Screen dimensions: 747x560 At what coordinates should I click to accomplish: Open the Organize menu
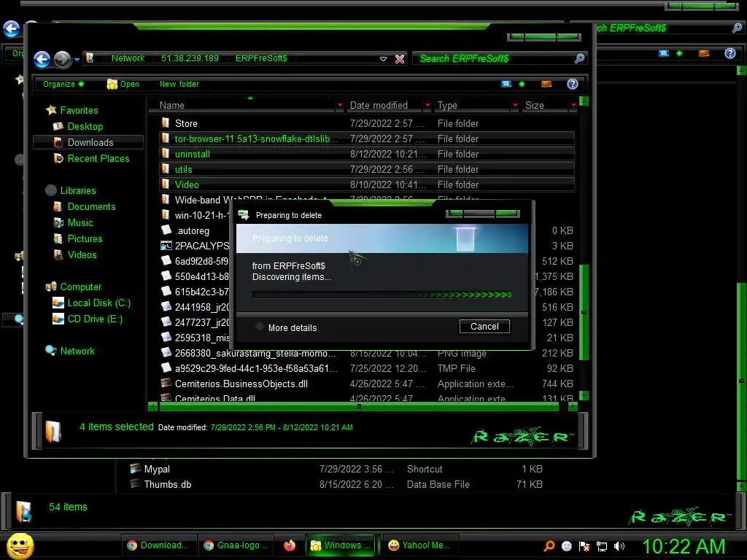point(63,85)
